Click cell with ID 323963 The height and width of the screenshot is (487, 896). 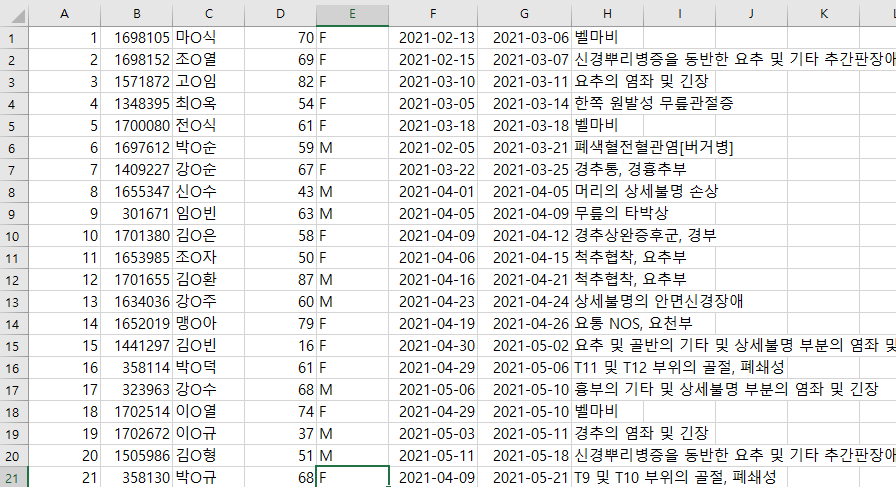click(x=136, y=390)
